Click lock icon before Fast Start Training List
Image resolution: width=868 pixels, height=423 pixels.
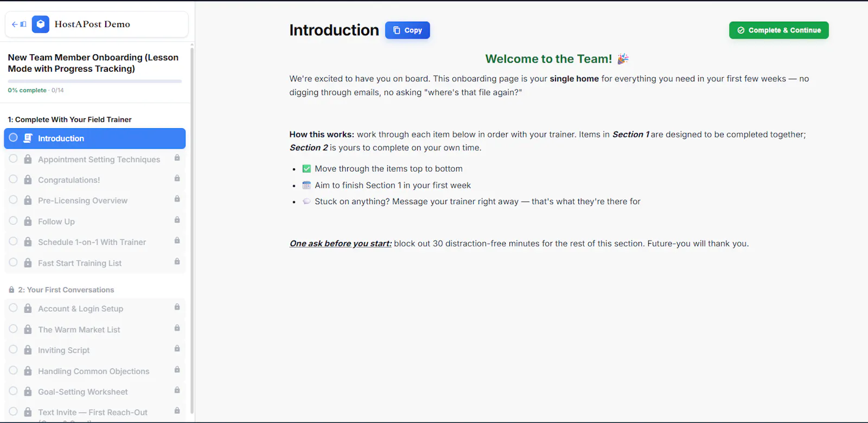[x=28, y=263]
